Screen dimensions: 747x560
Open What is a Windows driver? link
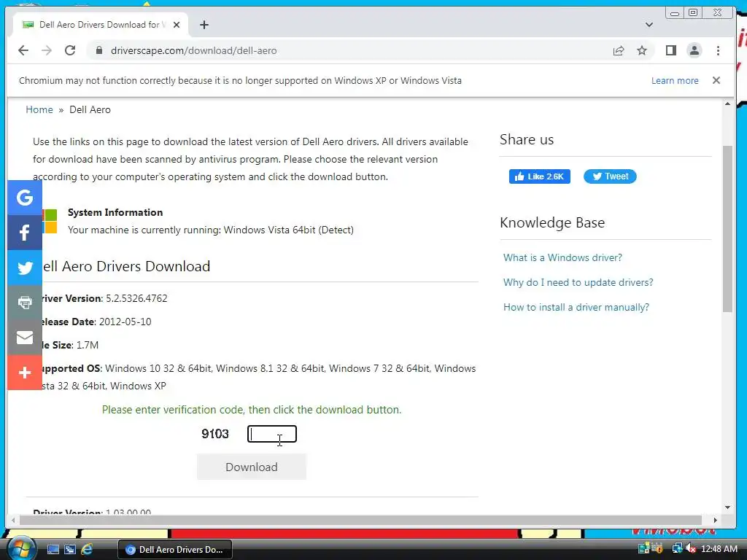562,257
